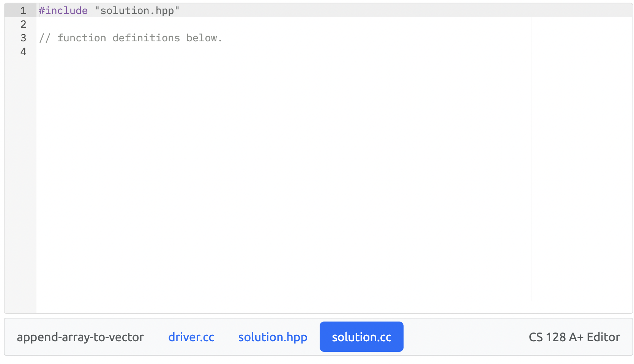Open the solution.hpp file tab
Image resolution: width=634 pixels, height=364 pixels.
273,337
